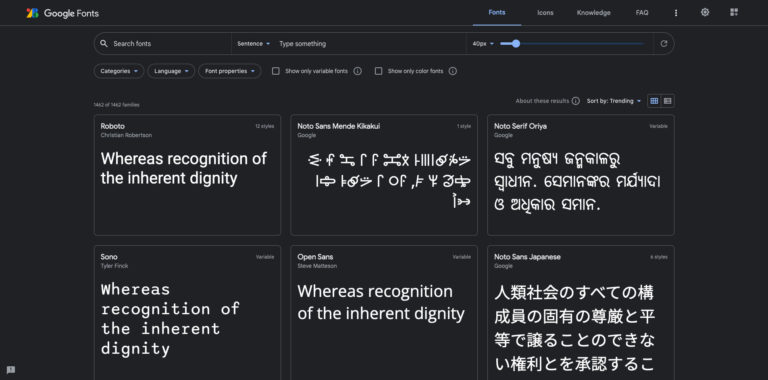Click the Sono monospace sample text
Viewport: 768px width, 380px height.
coord(170,319)
